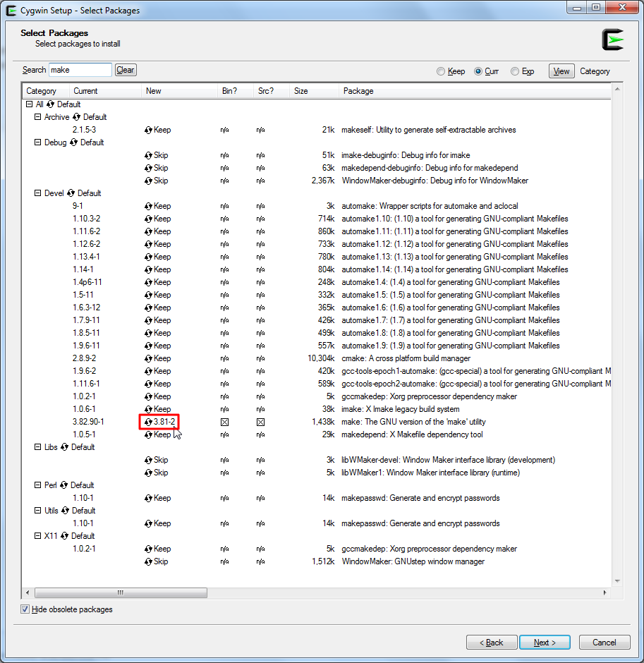The width and height of the screenshot is (644, 663).
Task: Click the cycle icon for automake1.6
Action: [x=148, y=308]
